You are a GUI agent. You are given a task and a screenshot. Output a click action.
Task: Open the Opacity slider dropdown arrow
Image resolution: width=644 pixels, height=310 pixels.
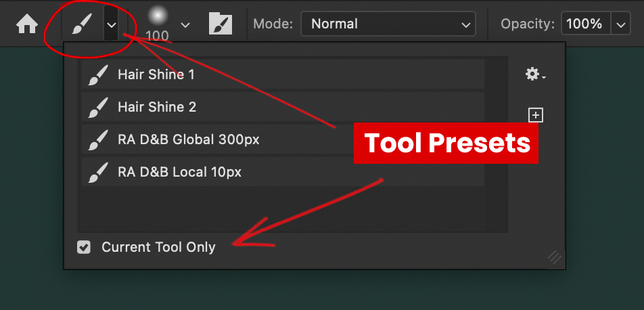(620, 24)
